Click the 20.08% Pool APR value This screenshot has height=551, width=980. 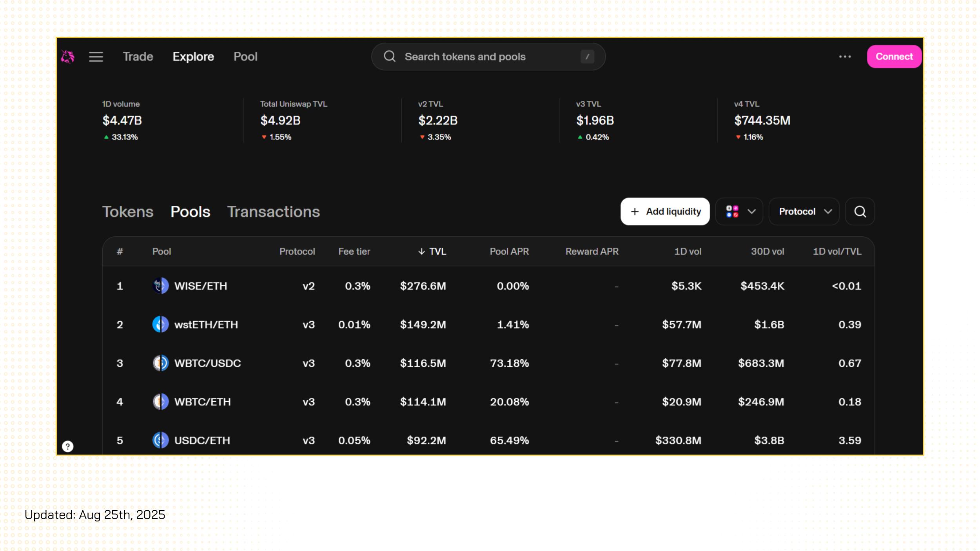point(510,402)
